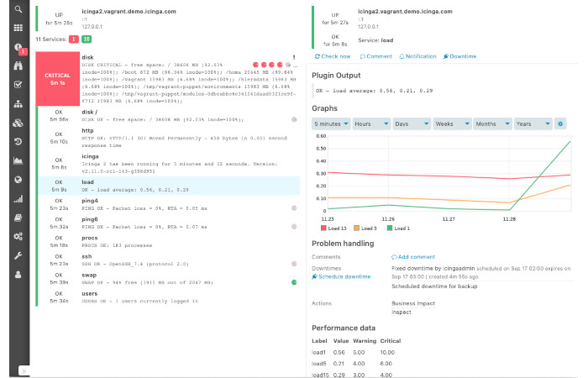
Task: Click the 'Scheduled downtime for backup' entry
Action: pyautogui.click(x=434, y=286)
